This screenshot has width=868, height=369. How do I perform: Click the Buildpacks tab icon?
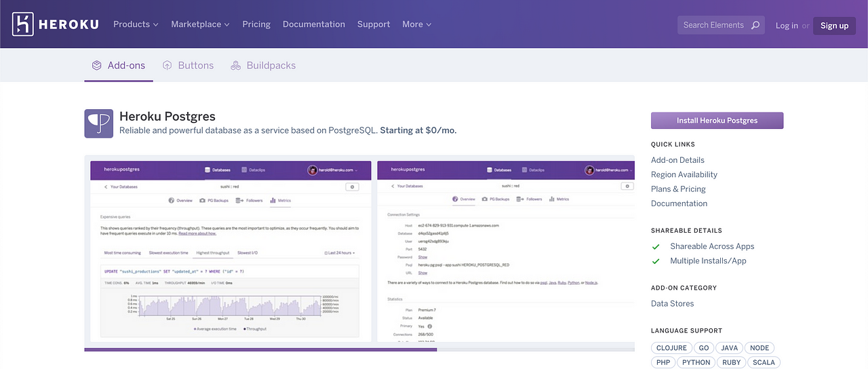236,66
